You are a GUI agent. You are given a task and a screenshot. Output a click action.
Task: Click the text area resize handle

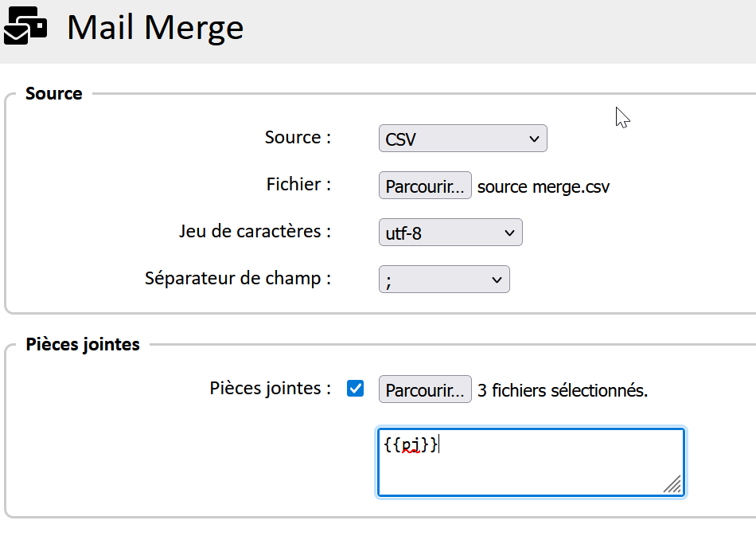672,483
